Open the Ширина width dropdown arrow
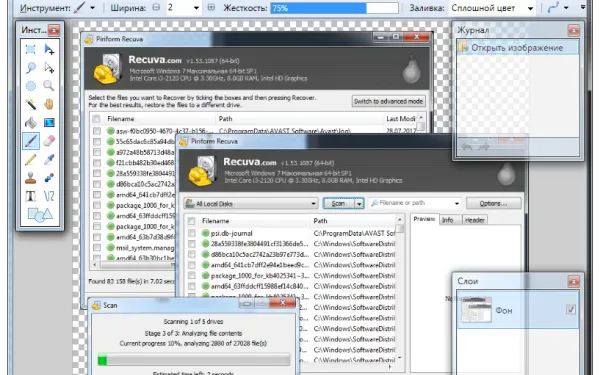 tap(196, 8)
